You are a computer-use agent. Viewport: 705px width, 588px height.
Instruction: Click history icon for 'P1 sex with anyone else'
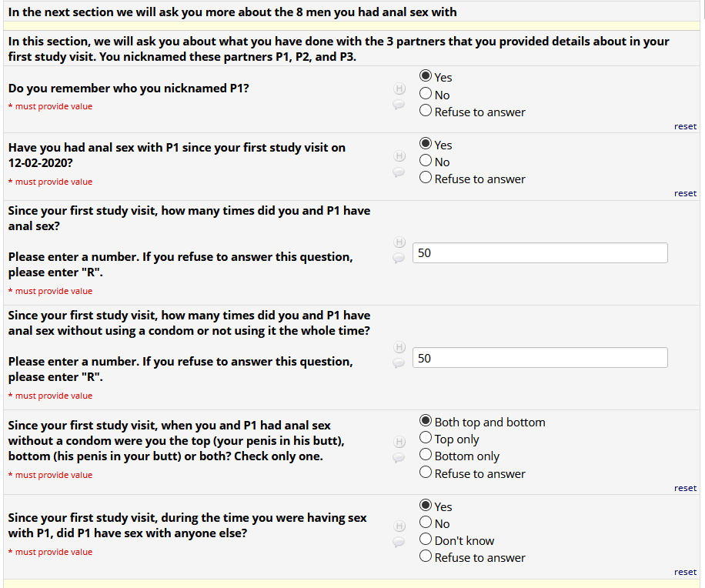[x=399, y=526]
